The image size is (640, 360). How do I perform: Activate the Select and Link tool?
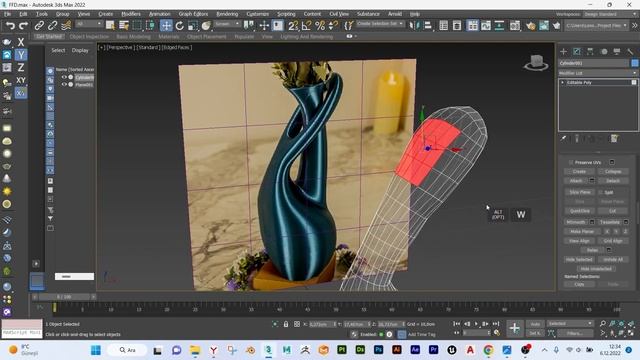pos(39,26)
